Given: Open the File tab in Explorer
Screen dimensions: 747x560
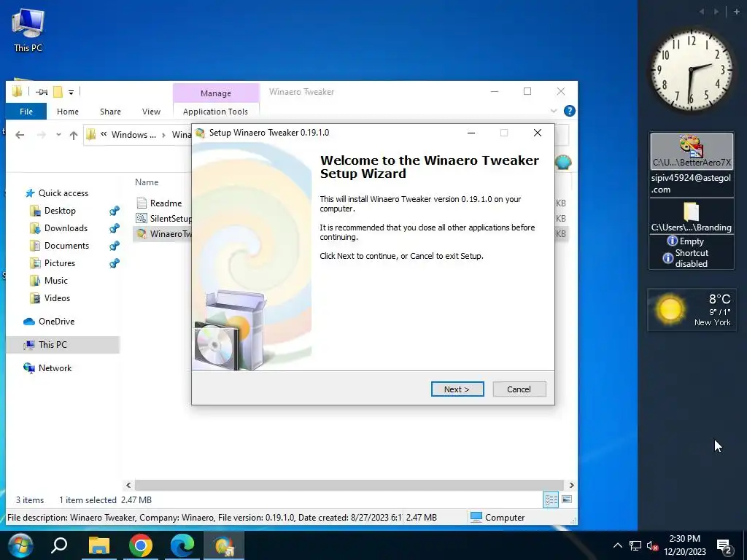Looking at the screenshot, I should pyautogui.click(x=26, y=112).
